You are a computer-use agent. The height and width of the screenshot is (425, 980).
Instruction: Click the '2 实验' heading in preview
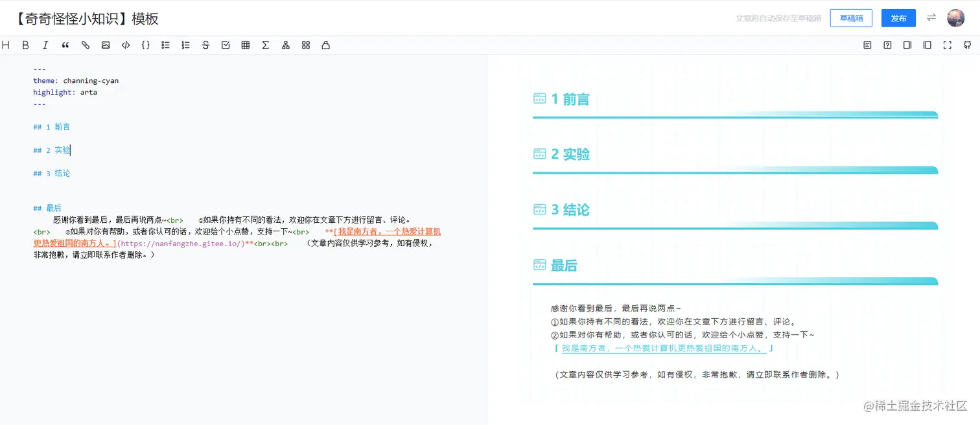pyautogui.click(x=570, y=154)
